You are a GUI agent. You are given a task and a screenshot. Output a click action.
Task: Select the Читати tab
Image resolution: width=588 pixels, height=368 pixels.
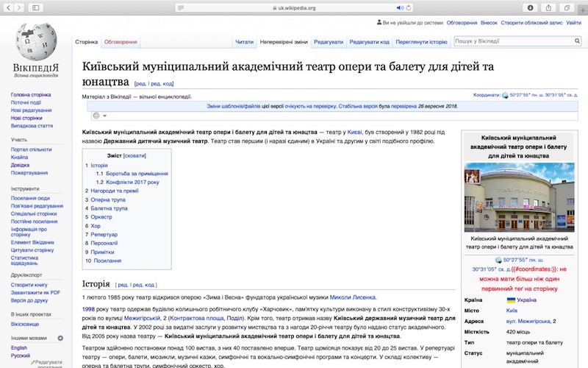tap(244, 42)
